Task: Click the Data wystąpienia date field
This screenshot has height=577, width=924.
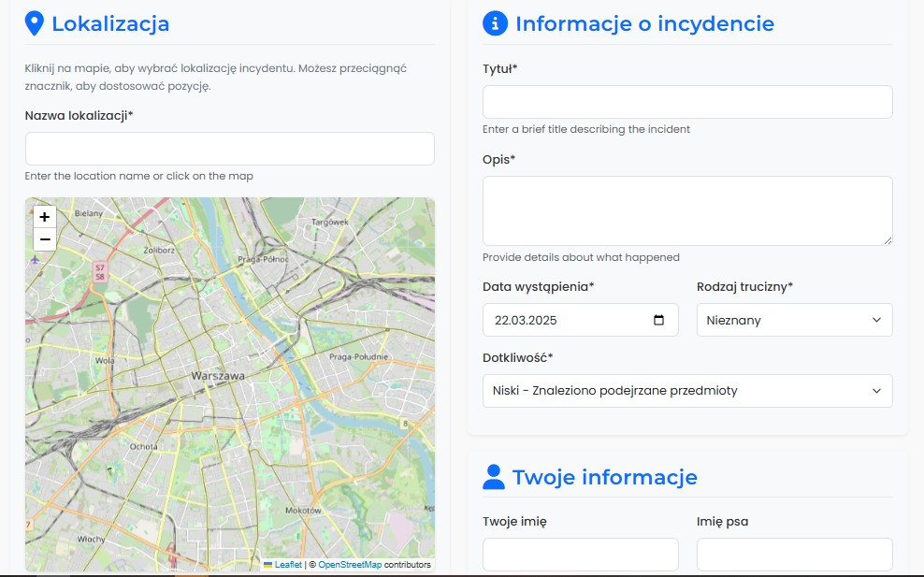Action: 581,320
